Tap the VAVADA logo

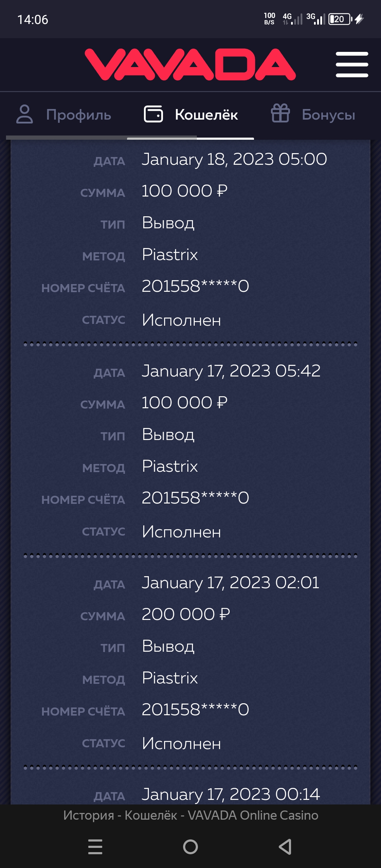tap(190, 65)
